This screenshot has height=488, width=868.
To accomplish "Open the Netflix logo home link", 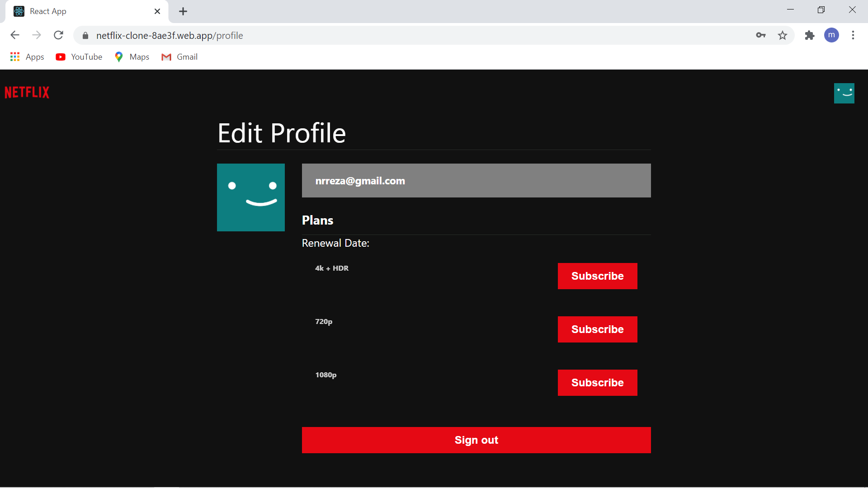I will [26, 93].
